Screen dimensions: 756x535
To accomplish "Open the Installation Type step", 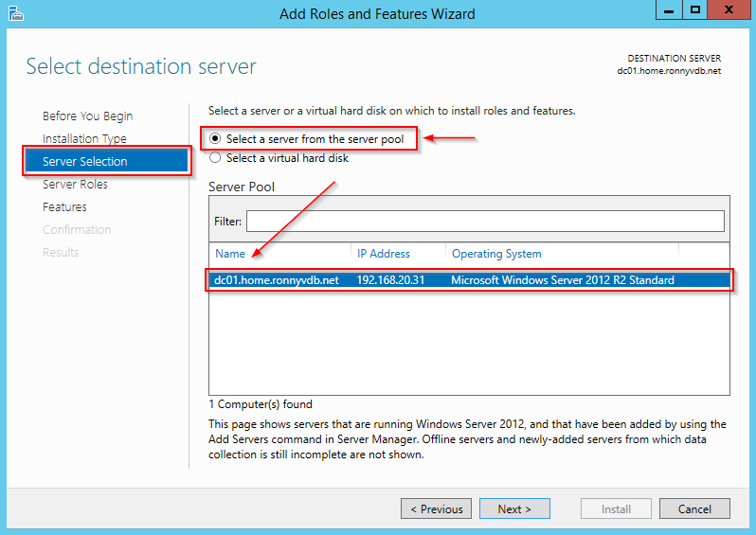I will (84, 138).
